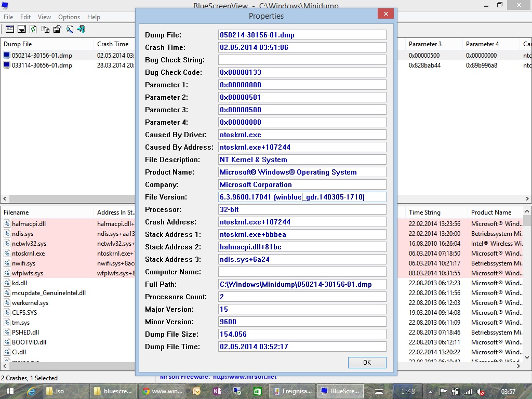Open OneNote from the taskbar

(217, 391)
